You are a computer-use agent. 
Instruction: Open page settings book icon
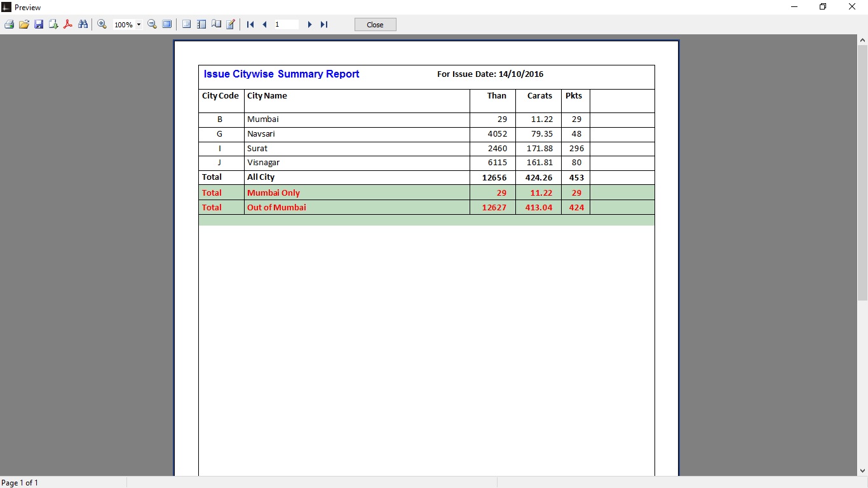[x=216, y=24]
